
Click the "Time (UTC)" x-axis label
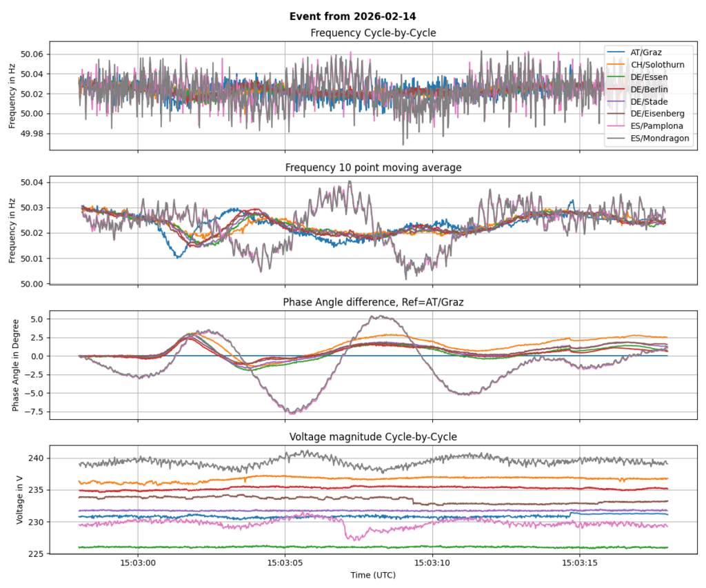pyautogui.click(x=373, y=575)
